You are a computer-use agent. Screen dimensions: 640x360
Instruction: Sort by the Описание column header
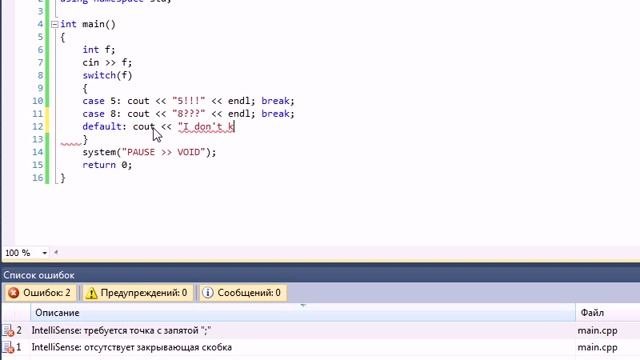coord(302,313)
